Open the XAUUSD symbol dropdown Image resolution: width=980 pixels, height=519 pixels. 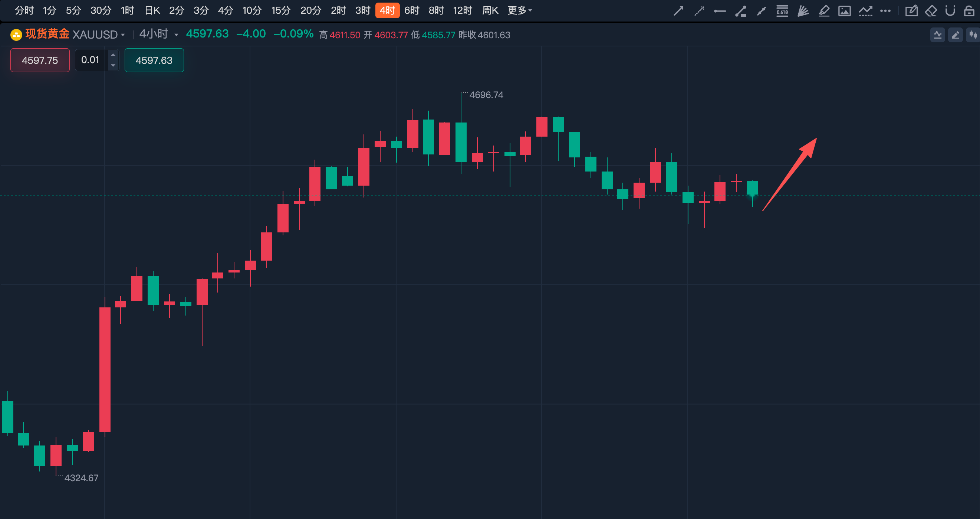[99, 35]
